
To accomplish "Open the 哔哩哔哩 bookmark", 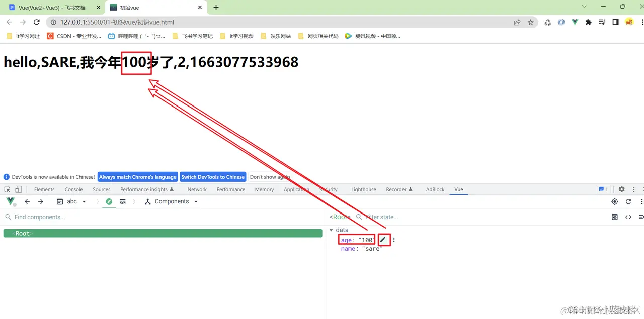I will pos(136,36).
